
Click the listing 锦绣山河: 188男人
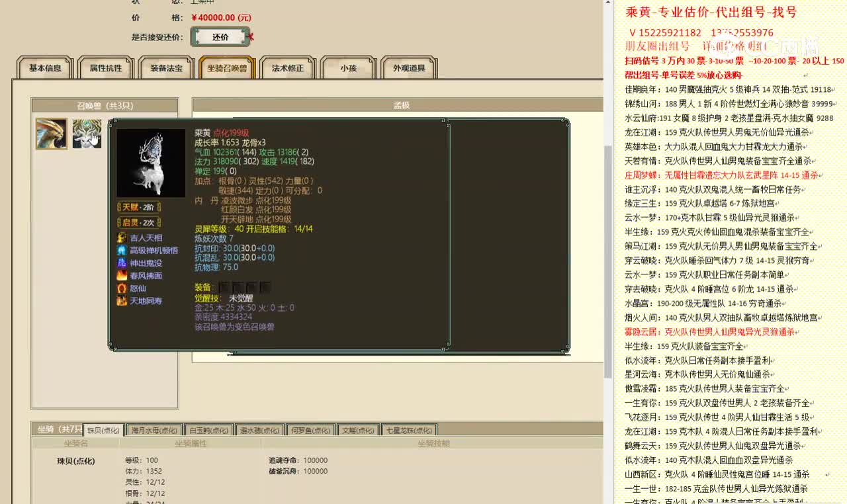pyautogui.click(x=729, y=103)
